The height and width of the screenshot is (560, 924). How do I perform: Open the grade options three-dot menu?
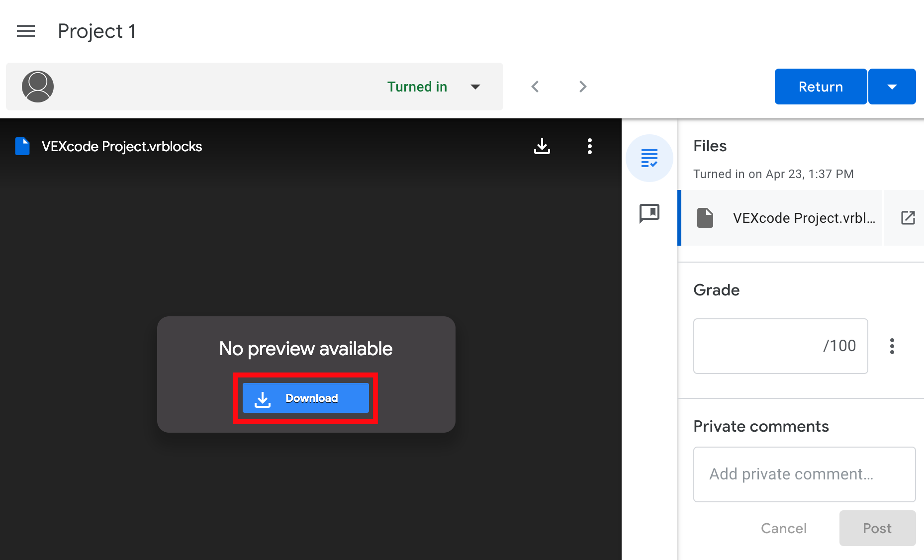[x=892, y=346]
